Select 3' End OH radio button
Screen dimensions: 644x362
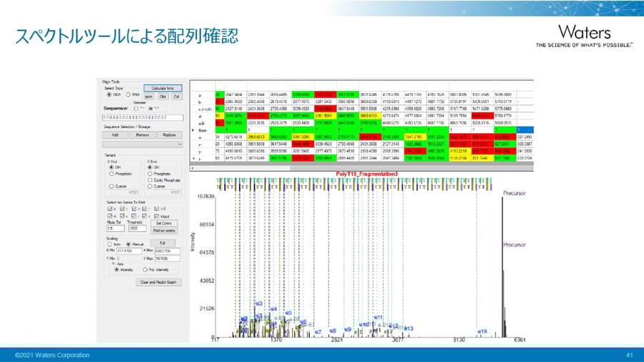150,167
